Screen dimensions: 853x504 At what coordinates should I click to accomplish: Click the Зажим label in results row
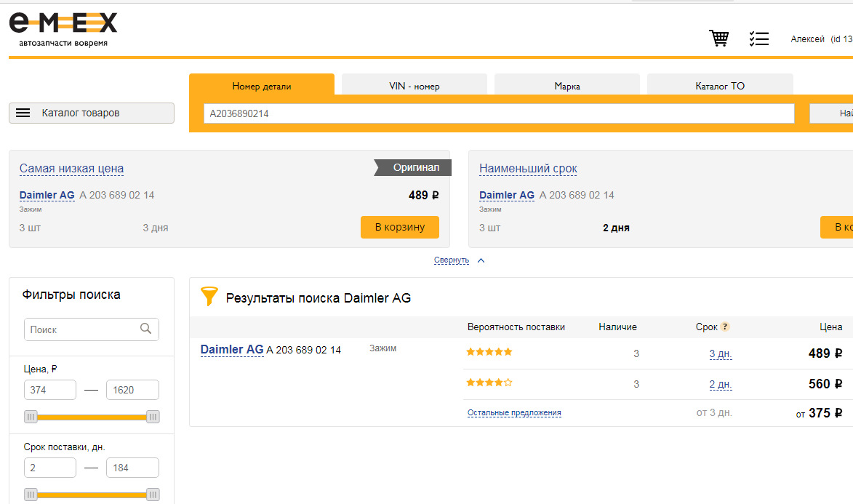point(383,348)
